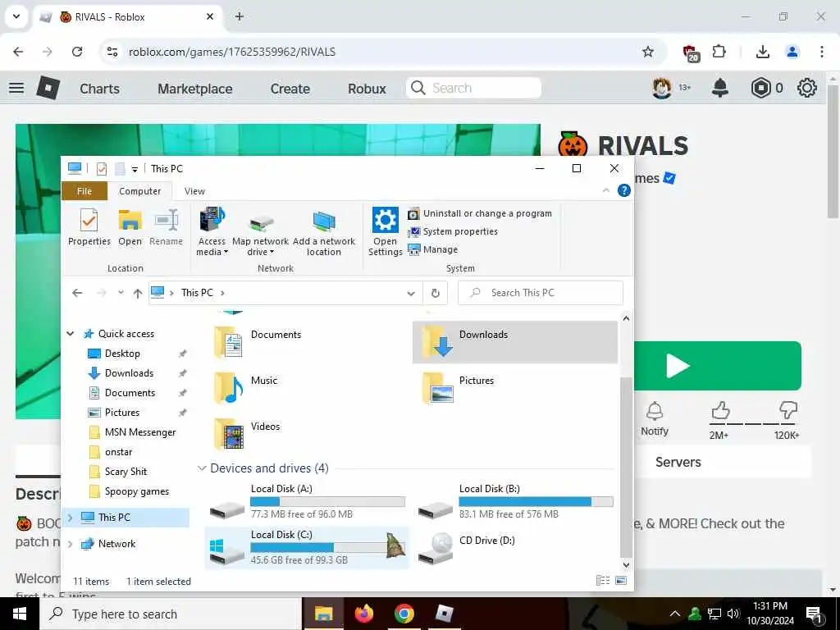Click the Explorer vertical scrollbar down arrow
Screen dimensions: 840x630
tap(626, 564)
